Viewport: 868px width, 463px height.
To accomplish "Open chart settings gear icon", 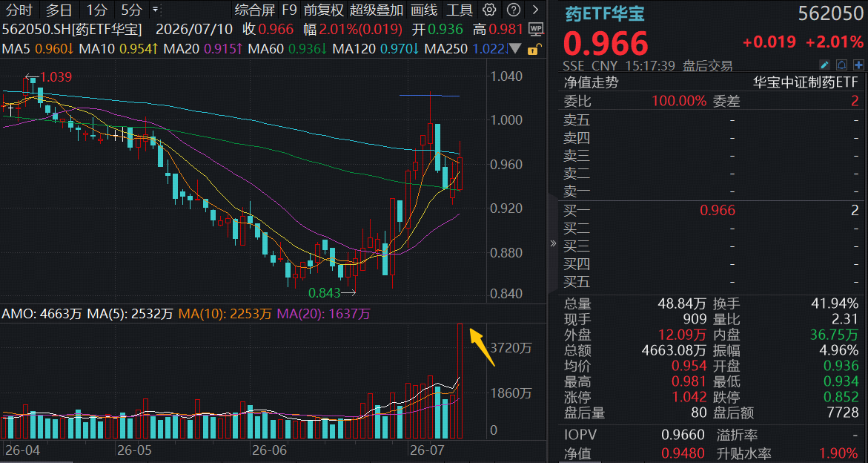I will pos(488,10).
